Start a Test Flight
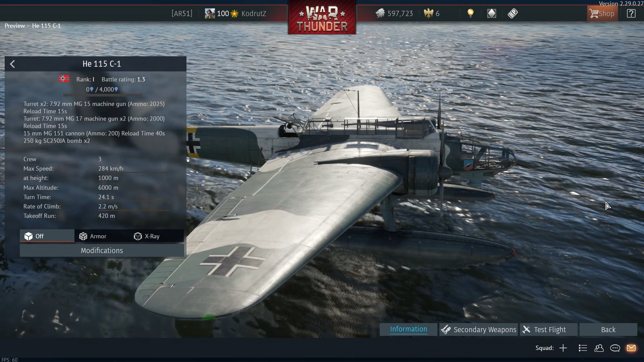The image size is (644, 362). (x=549, y=329)
